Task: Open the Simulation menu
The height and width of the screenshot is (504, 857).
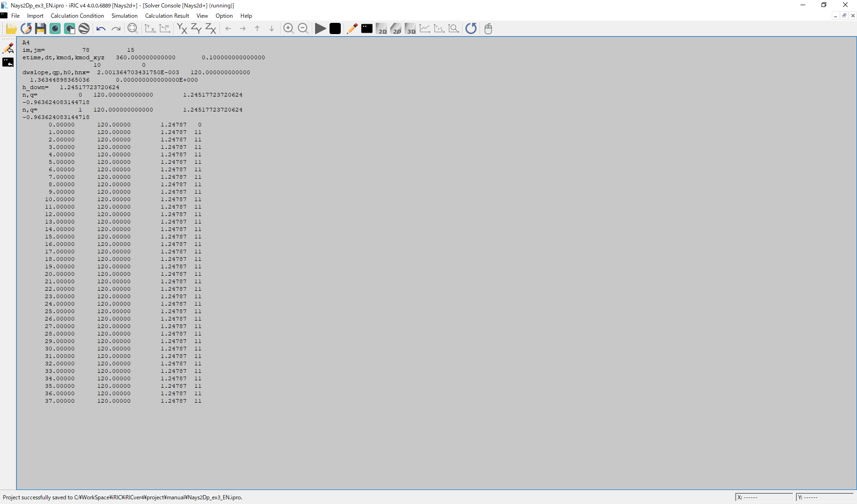Action: click(x=125, y=16)
